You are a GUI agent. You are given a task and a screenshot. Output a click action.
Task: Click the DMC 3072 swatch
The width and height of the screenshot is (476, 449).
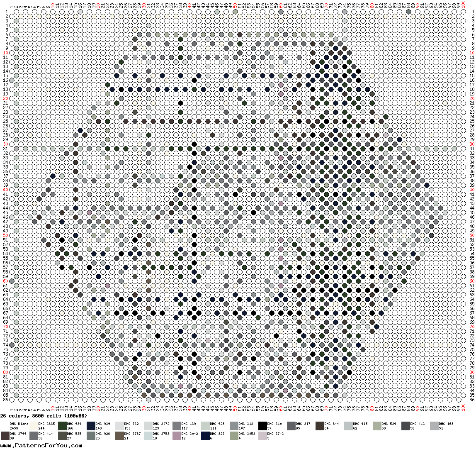pyautogui.click(x=148, y=426)
